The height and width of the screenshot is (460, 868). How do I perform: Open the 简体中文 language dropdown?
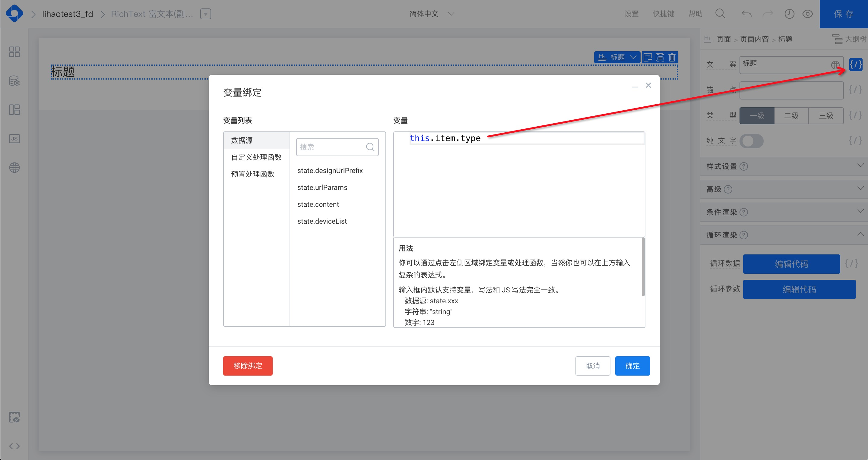tap(431, 14)
